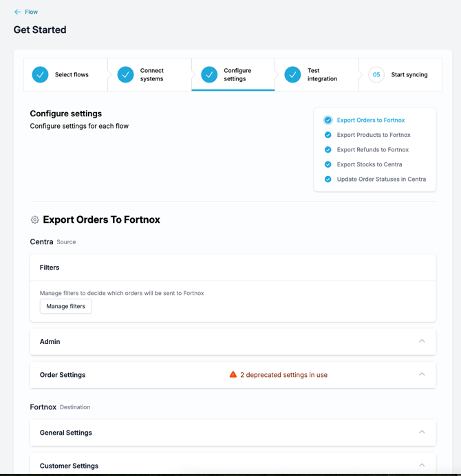Click the Connect systems checkmark icon
The width and height of the screenshot is (461, 476).
125,74
